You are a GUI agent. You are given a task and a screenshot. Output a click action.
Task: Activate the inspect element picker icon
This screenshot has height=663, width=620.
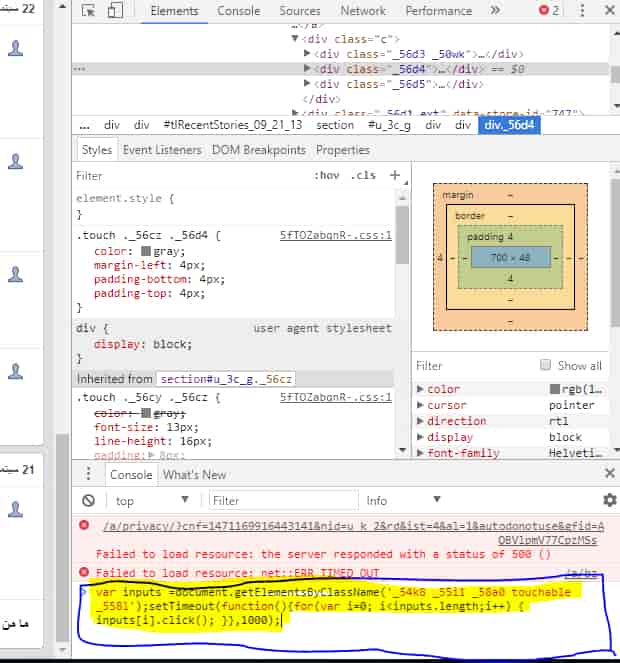point(88,11)
